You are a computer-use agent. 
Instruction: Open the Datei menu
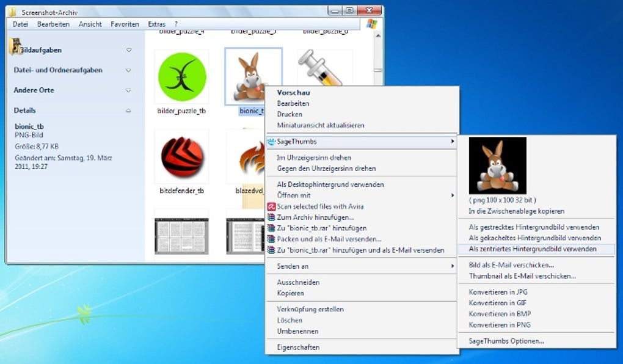pos(20,24)
